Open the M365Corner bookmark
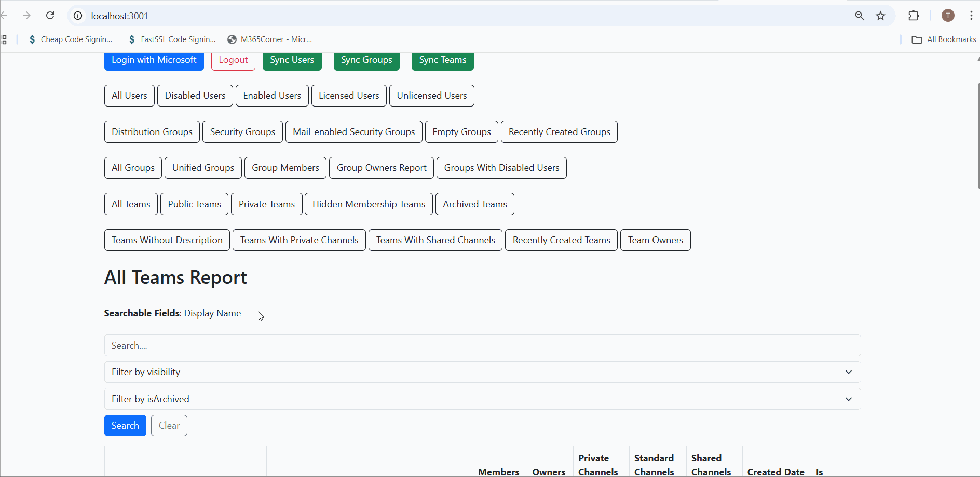The height and width of the screenshot is (477, 980). 270,39
